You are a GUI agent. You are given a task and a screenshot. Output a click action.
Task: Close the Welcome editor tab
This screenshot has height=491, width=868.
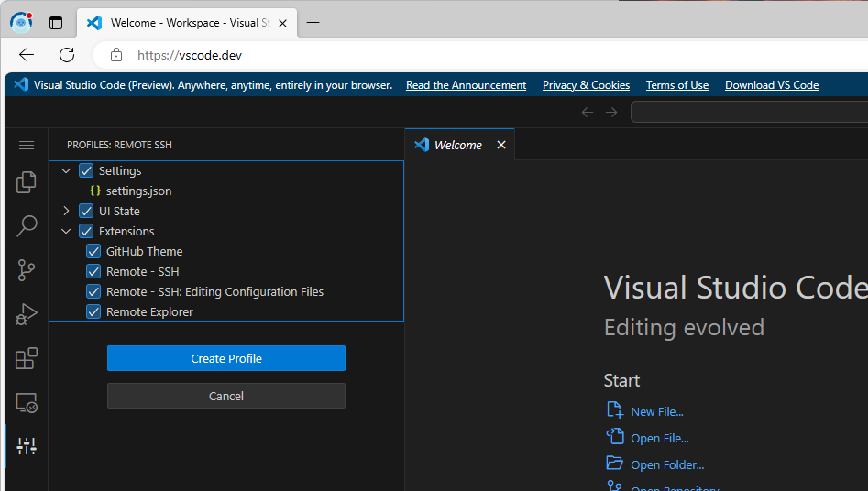point(501,145)
